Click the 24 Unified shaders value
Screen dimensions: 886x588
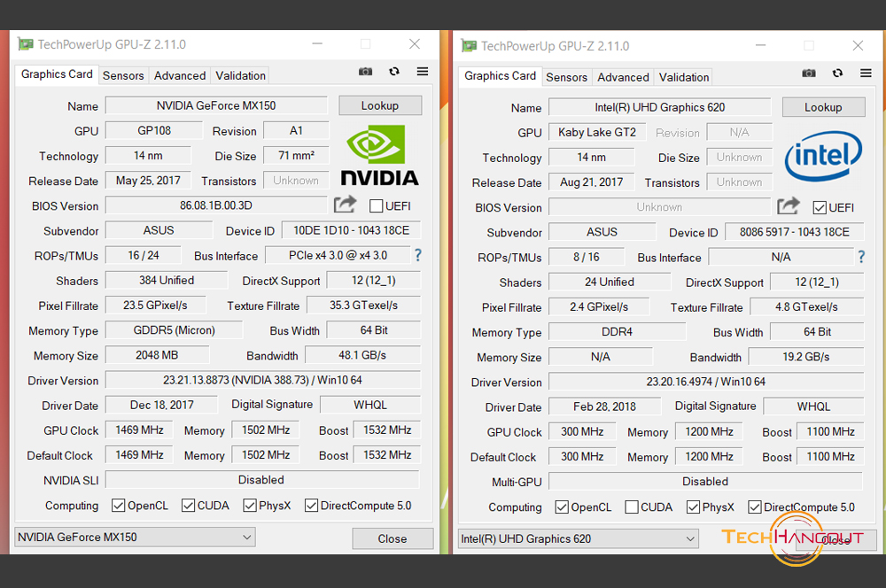[610, 282]
